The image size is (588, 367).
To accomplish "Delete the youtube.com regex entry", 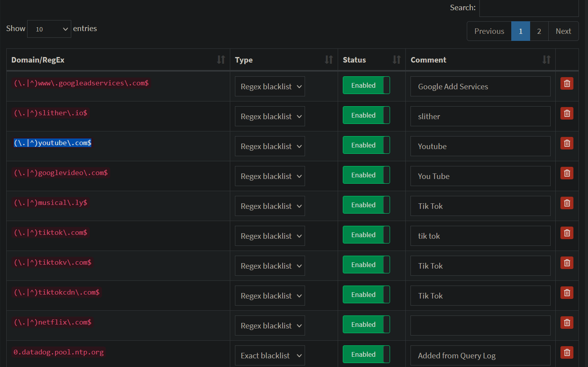I will (x=567, y=143).
